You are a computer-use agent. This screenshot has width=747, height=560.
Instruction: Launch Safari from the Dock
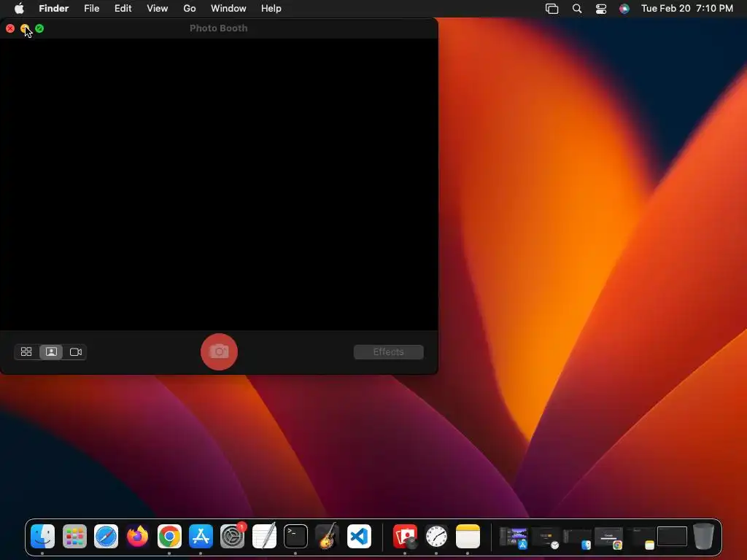click(x=106, y=537)
